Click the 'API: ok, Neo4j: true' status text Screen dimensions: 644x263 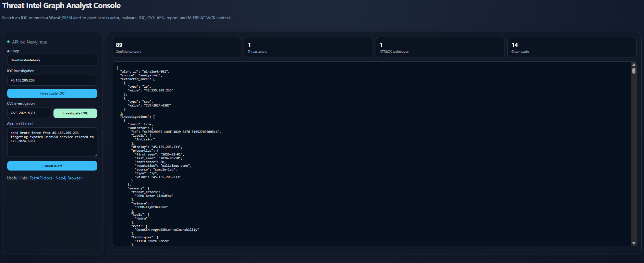[x=29, y=42]
